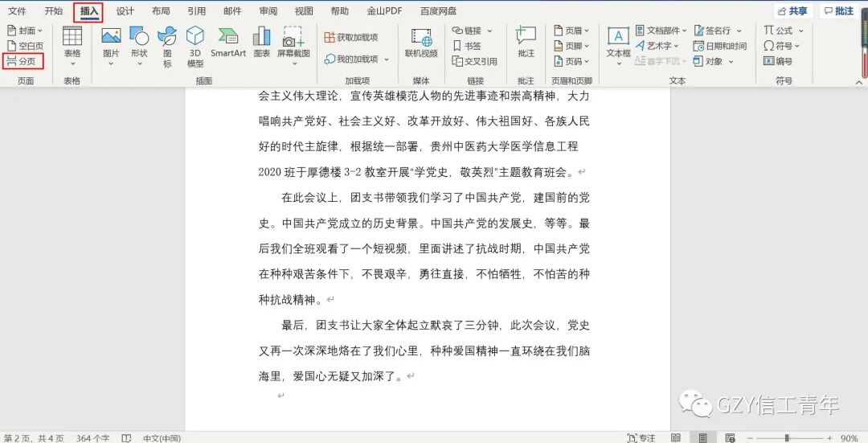Insert a 文本框 text box
The height and width of the screenshot is (443, 868).
(618, 46)
